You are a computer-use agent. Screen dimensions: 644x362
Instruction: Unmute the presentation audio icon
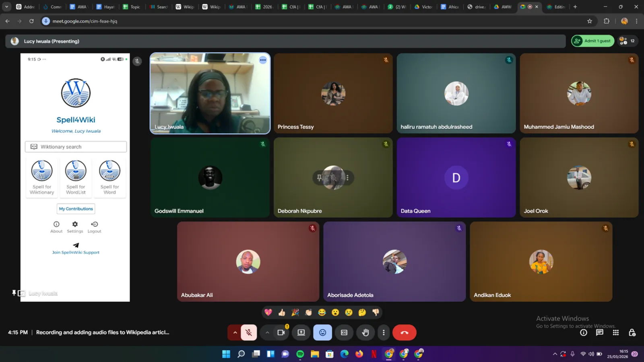[x=137, y=62]
